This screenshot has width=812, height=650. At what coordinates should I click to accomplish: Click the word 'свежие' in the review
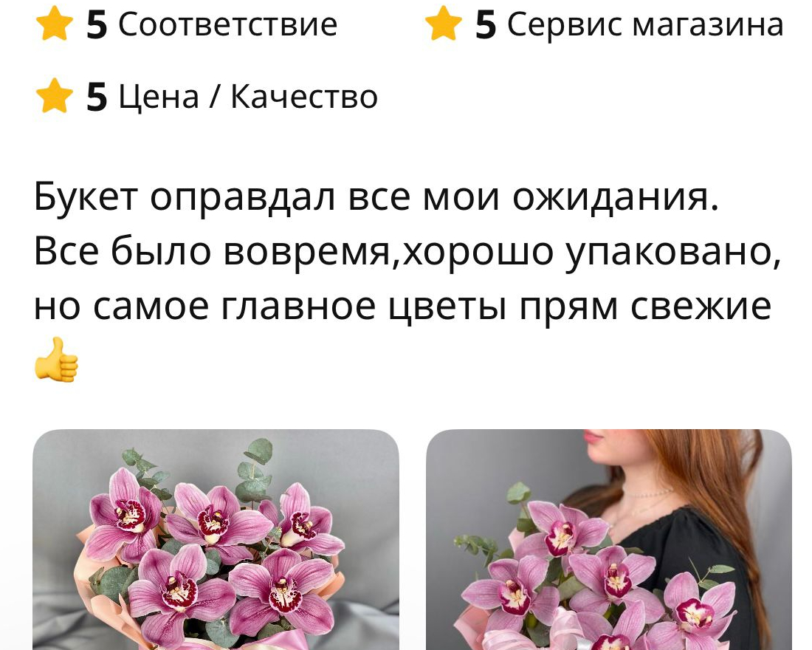(x=701, y=307)
